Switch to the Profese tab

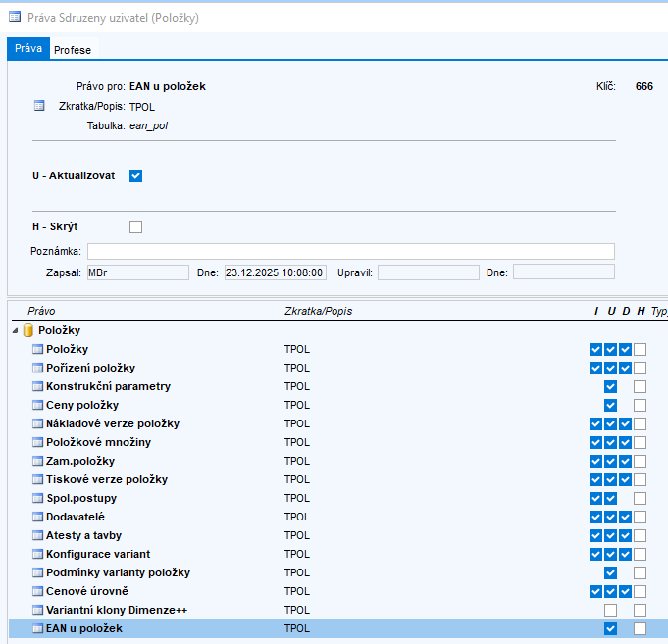click(72, 50)
